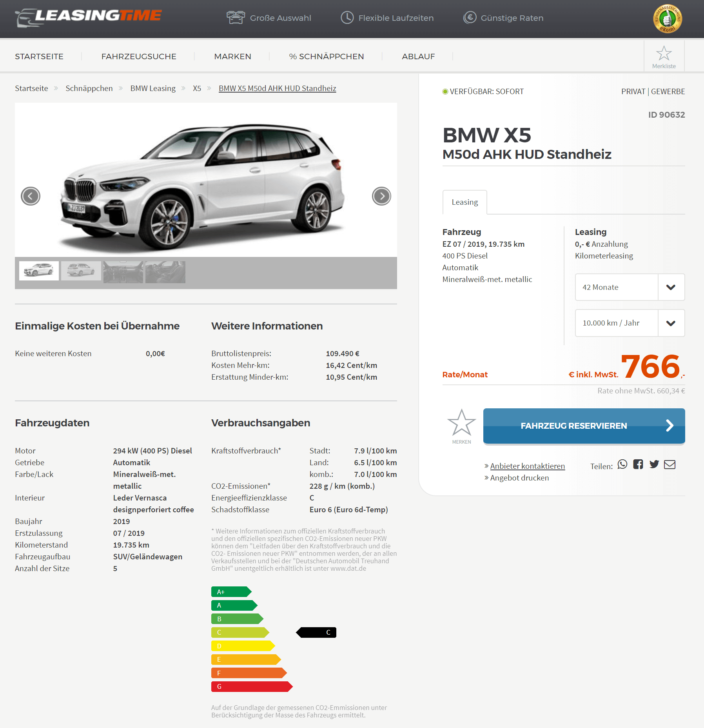Click 228 g / km (komb.) value

pyautogui.click(x=342, y=486)
